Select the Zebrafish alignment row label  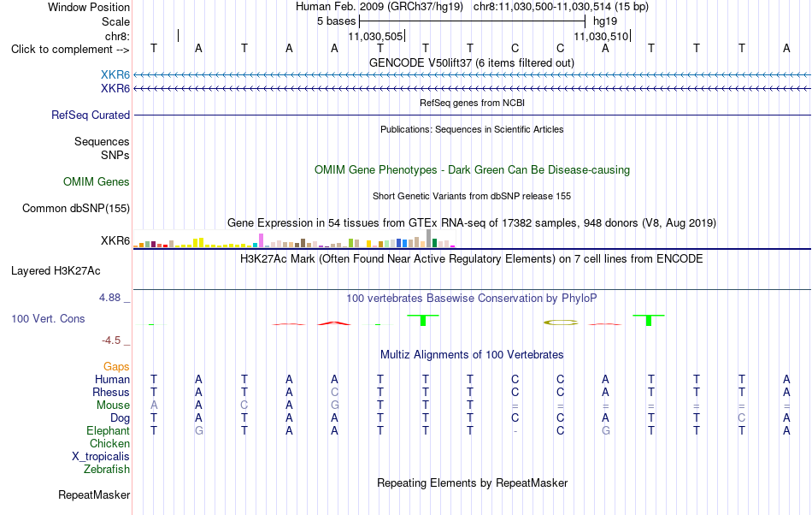[107, 469]
